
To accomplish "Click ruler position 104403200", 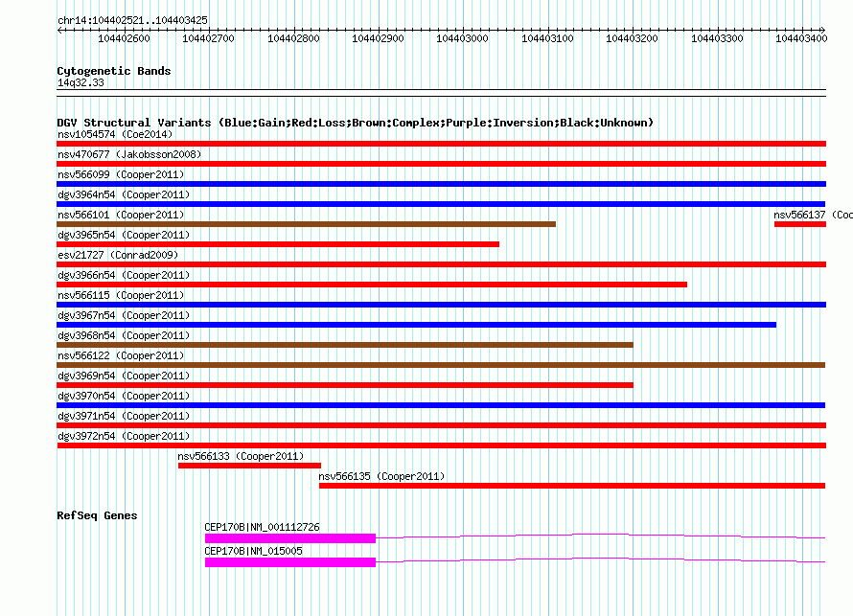I will click(x=633, y=38).
